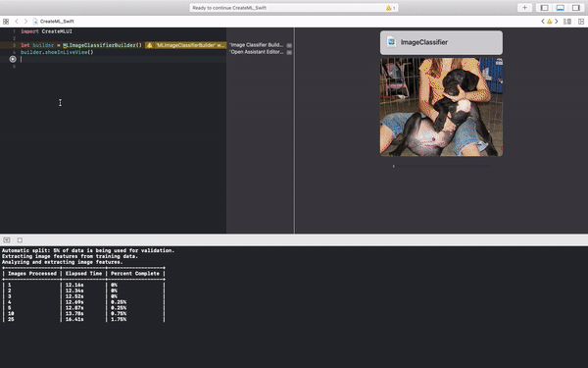Click 'Analyzing and extracting image features' line
Viewport: 588px width, 368px height.
coord(63,262)
